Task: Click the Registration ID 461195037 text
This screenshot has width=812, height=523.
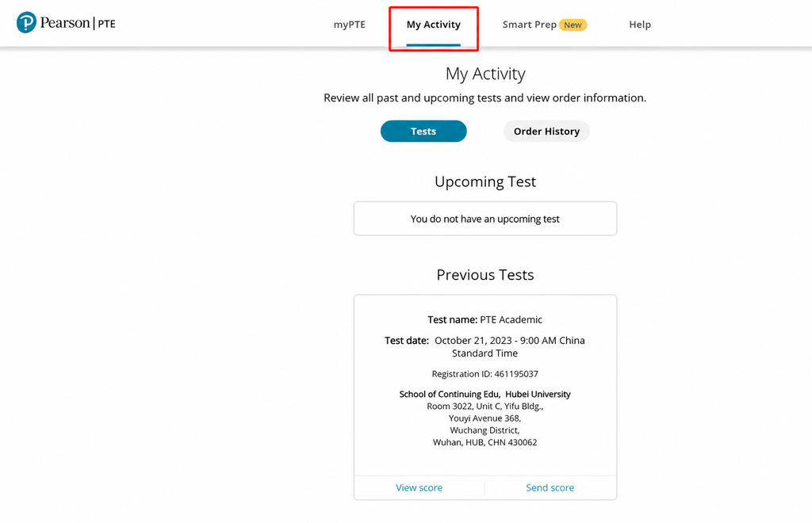Action: (485, 374)
